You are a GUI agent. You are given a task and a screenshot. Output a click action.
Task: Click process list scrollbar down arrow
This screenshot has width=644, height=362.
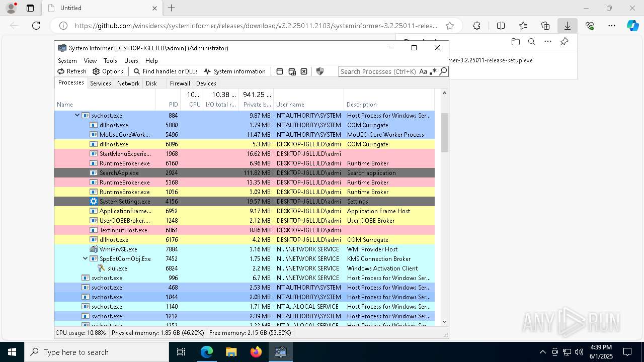pos(444,322)
